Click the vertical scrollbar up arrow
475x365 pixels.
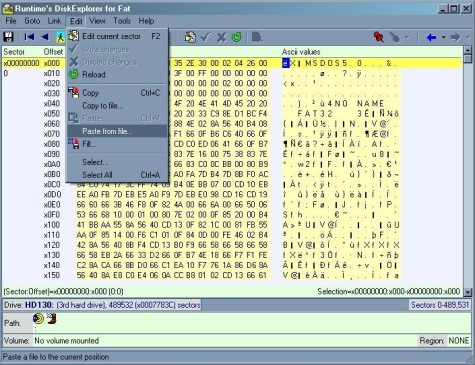click(468, 51)
